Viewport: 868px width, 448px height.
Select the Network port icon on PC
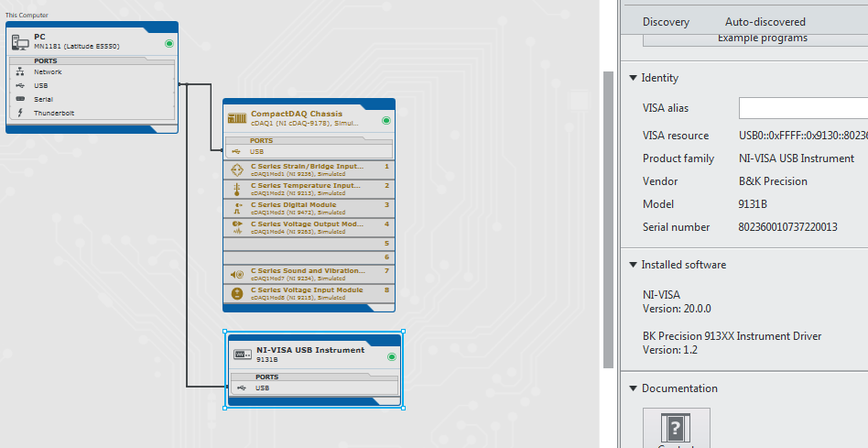[20, 72]
